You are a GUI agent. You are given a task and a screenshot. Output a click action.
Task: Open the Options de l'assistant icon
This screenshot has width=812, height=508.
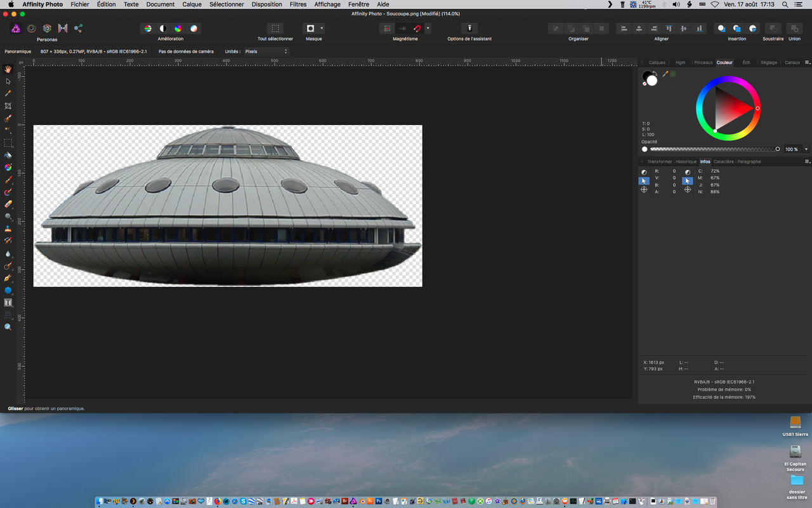(469, 29)
